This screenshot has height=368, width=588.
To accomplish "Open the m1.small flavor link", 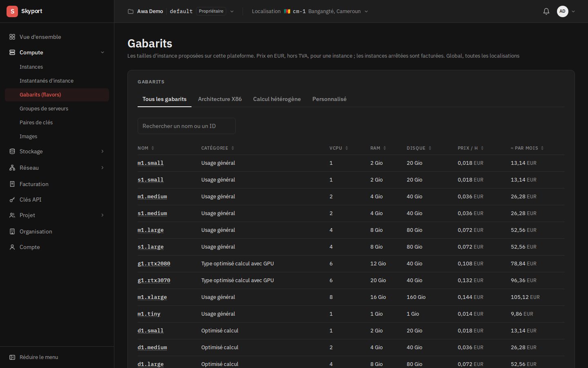I will tap(151, 163).
